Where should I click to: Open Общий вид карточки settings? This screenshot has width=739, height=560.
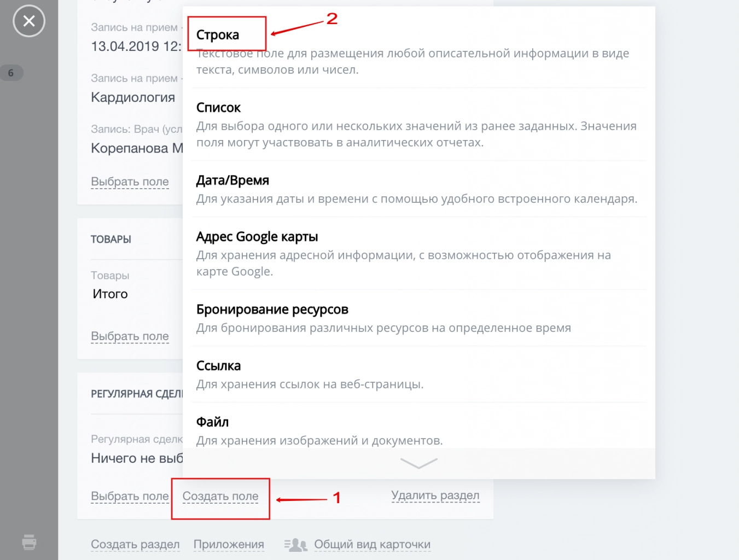[372, 544]
